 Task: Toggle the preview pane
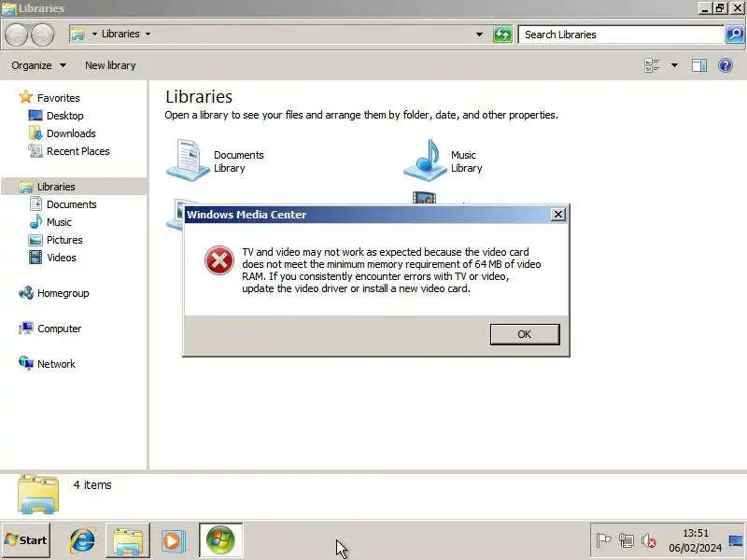[x=698, y=65]
